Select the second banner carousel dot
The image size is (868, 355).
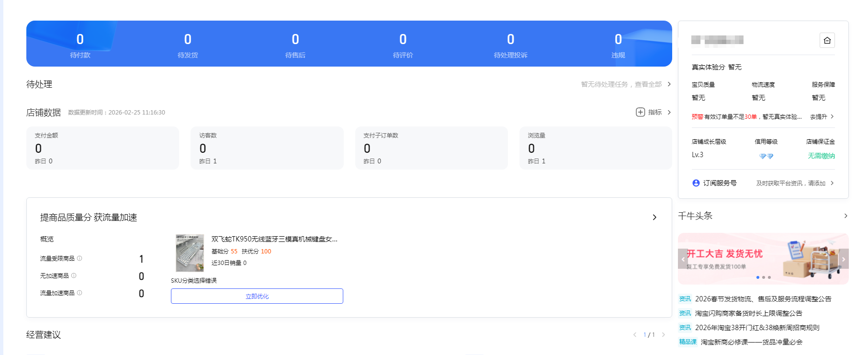(763, 277)
